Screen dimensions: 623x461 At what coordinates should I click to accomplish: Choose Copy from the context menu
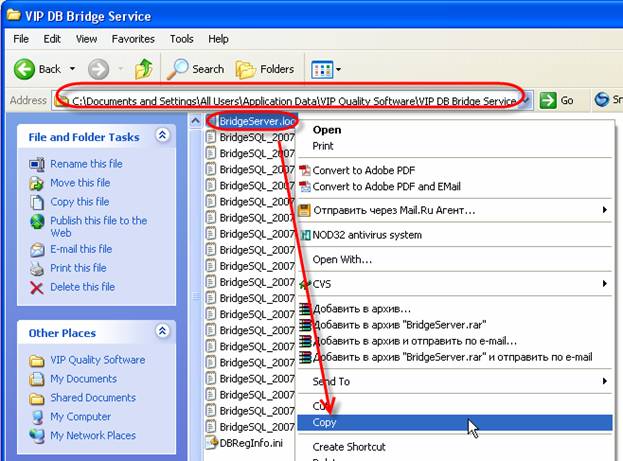[x=325, y=423]
